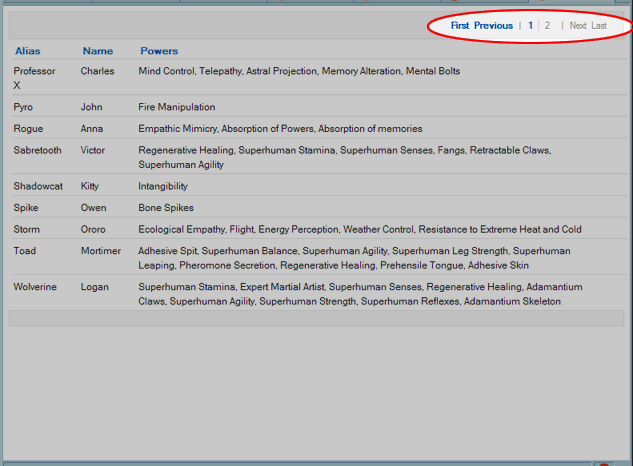Click the Mind Control, Telepathy powers text
The image size is (633, 466).
click(299, 71)
